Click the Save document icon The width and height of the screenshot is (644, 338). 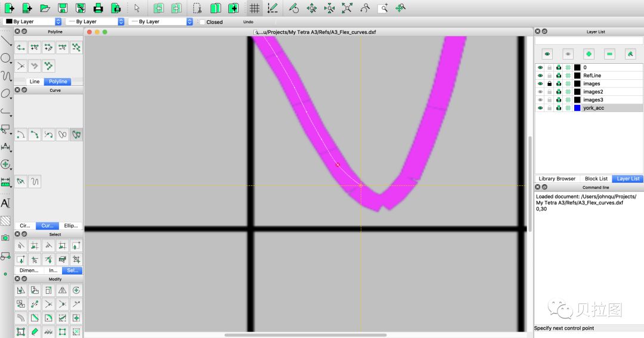63,8
